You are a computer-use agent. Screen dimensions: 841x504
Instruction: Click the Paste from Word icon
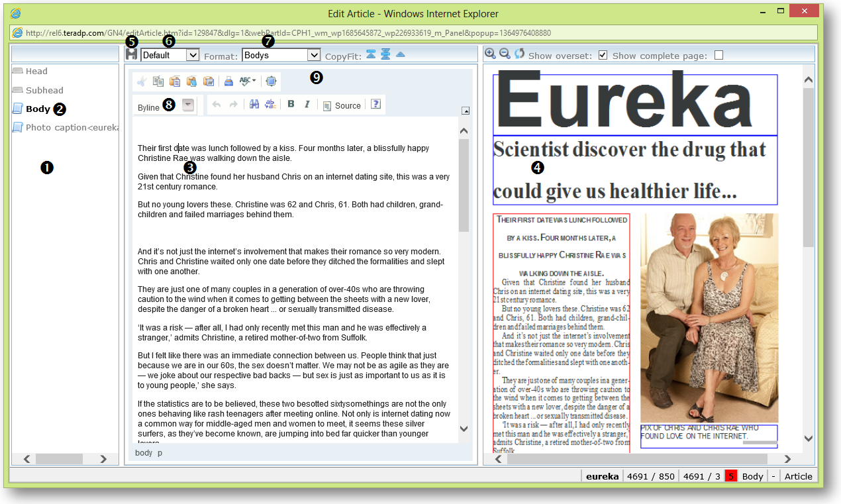(x=208, y=81)
